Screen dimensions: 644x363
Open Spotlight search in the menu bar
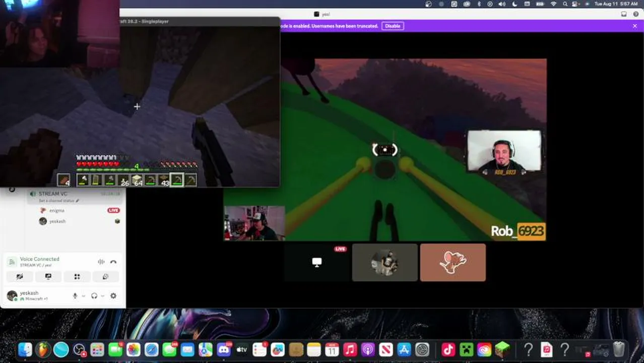(x=565, y=4)
